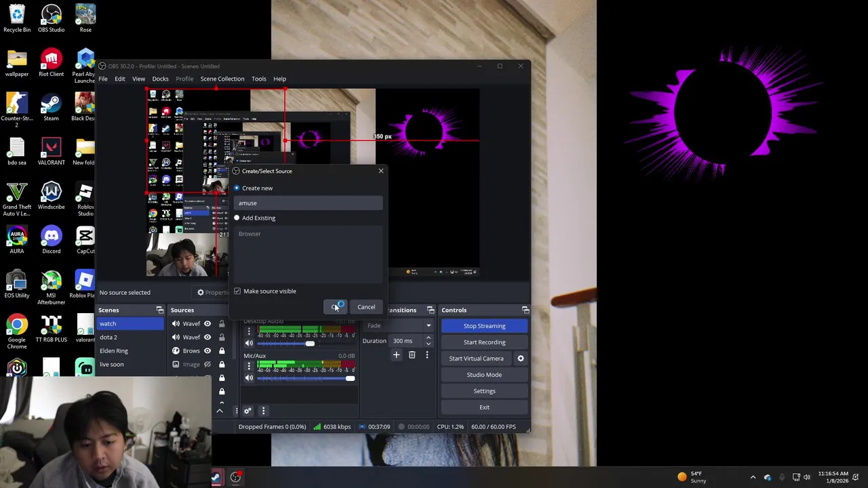Open the Recycle Bin desktop icon
868x488 pixels.
tap(17, 18)
